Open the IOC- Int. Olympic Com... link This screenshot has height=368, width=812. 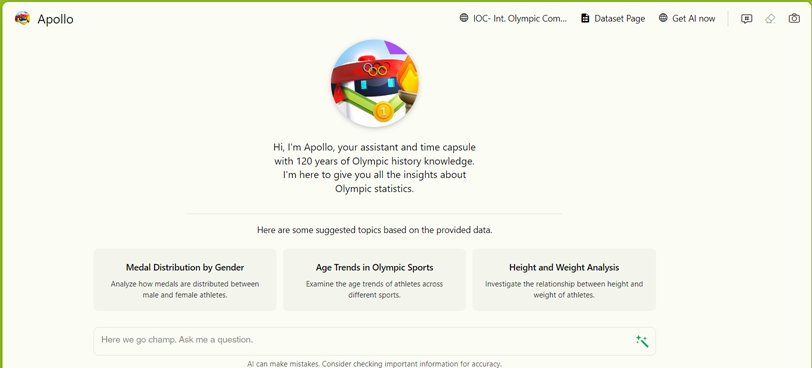coord(520,19)
